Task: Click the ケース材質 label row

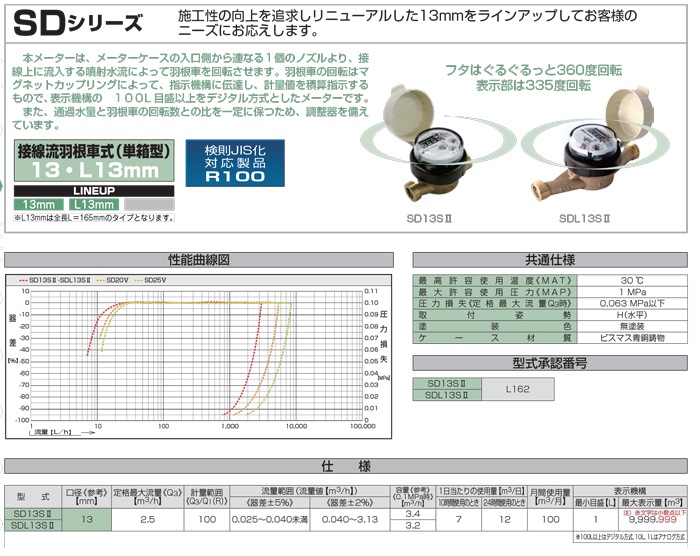Action: pos(495,338)
